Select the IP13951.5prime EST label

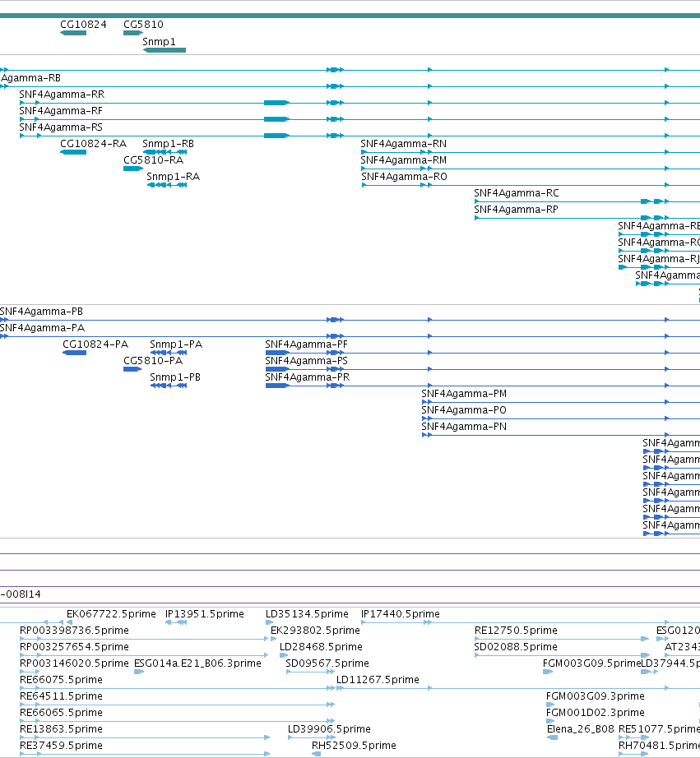205,614
